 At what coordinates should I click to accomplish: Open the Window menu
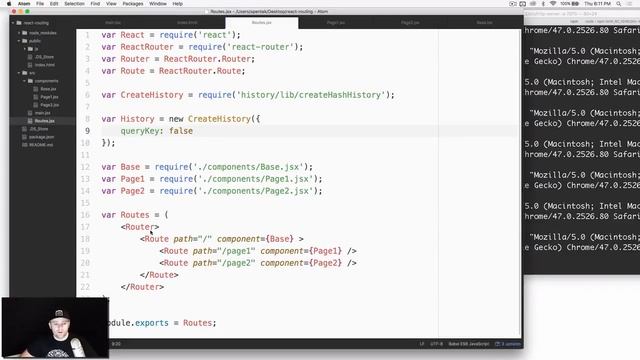[x=158, y=4]
